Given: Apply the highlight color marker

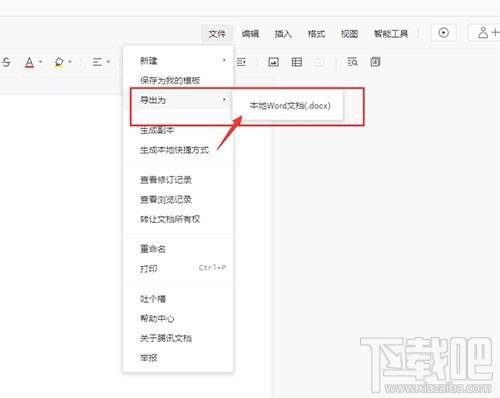Looking at the screenshot, I should click(x=59, y=62).
